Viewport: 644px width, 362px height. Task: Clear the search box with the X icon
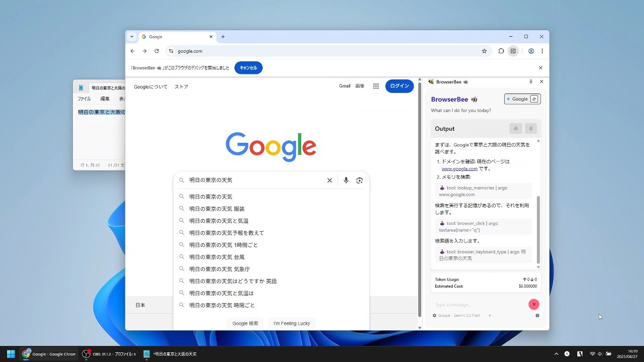(330, 180)
